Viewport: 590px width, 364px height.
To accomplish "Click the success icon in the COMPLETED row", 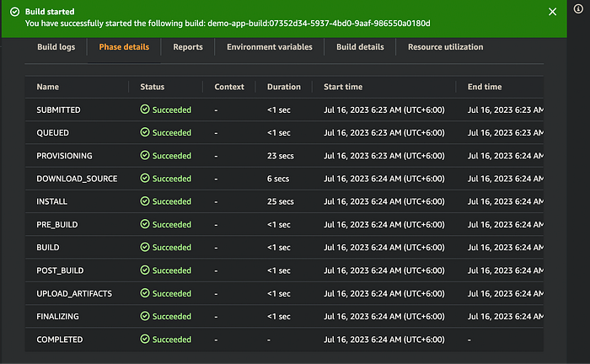I will coord(145,339).
